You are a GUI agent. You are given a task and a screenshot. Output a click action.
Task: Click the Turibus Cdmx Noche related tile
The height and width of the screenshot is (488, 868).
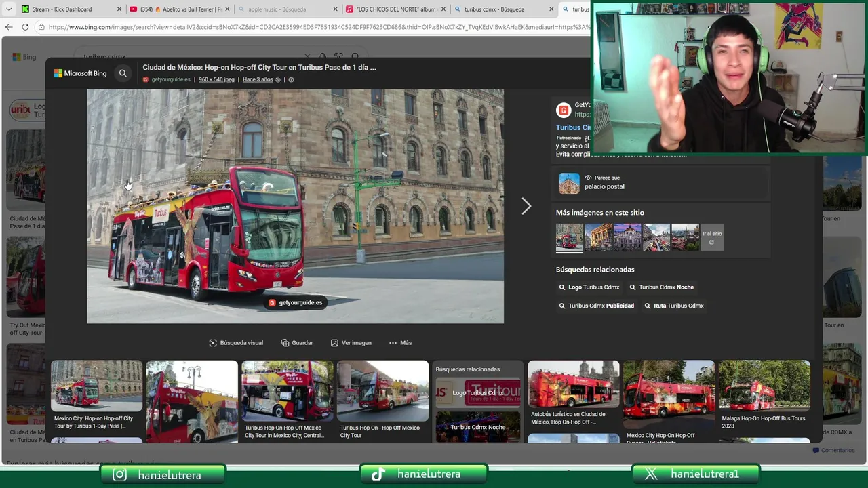(x=478, y=426)
